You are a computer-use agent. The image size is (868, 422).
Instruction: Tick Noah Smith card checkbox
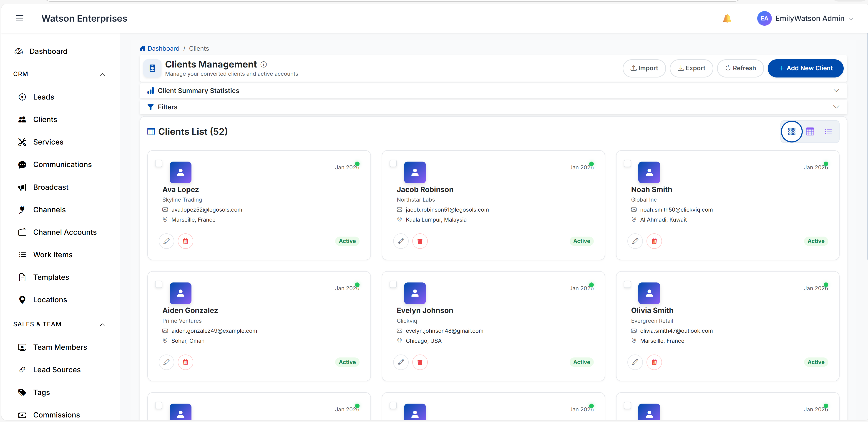coord(627,163)
